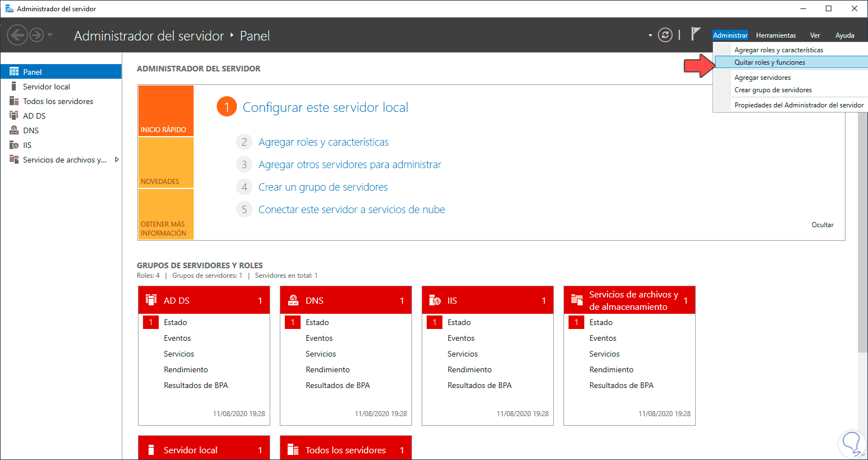Choose Quitar roles y funciones
868x460 pixels.
tap(791, 62)
